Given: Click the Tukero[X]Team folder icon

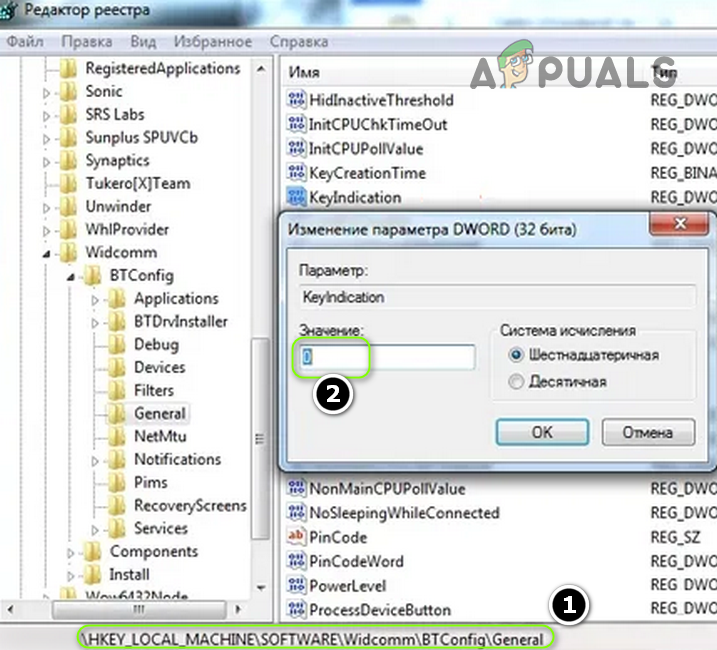Looking at the screenshot, I should (x=69, y=183).
